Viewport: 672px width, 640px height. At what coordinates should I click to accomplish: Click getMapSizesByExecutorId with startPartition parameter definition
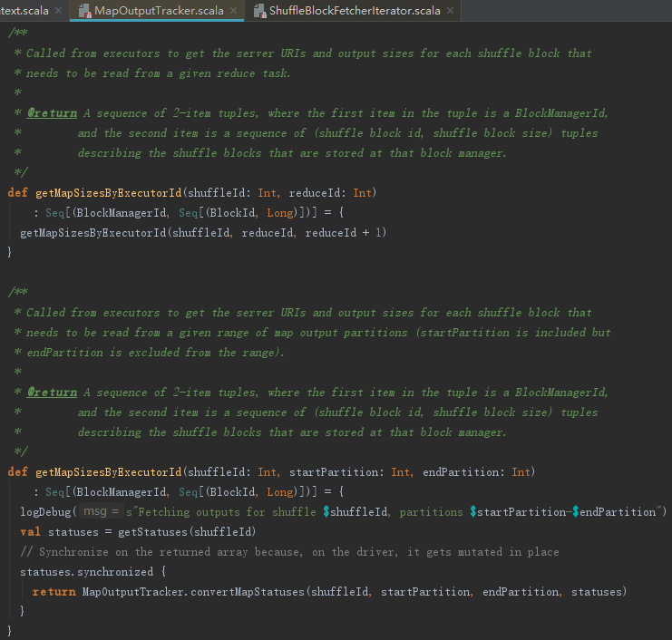tap(109, 472)
